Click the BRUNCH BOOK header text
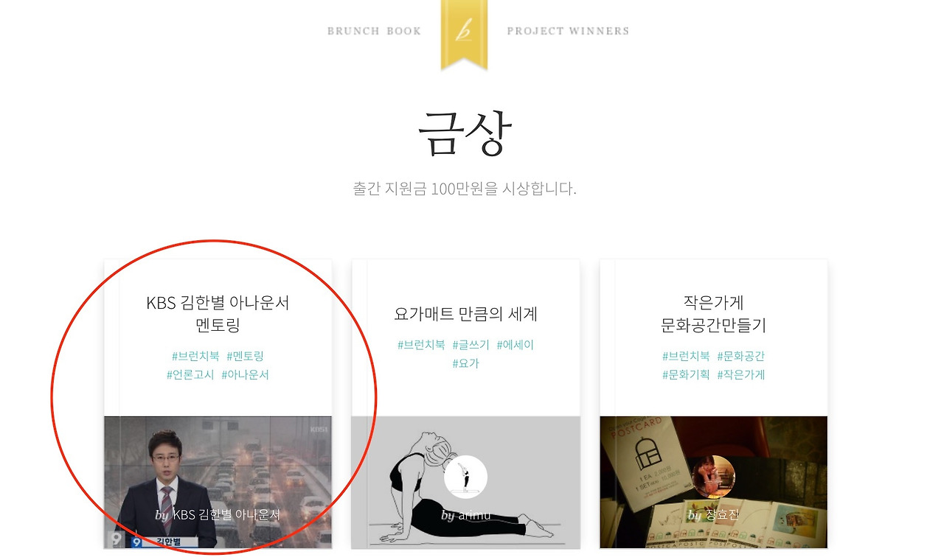The image size is (944, 560). tap(374, 31)
